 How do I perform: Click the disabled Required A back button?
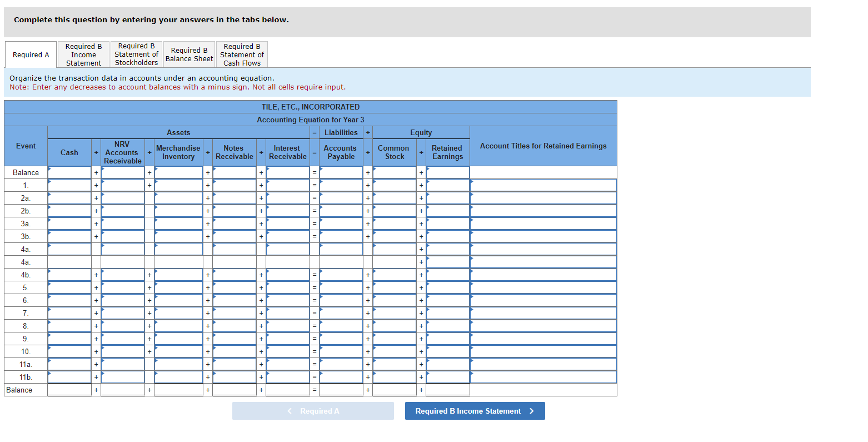(313, 411)
